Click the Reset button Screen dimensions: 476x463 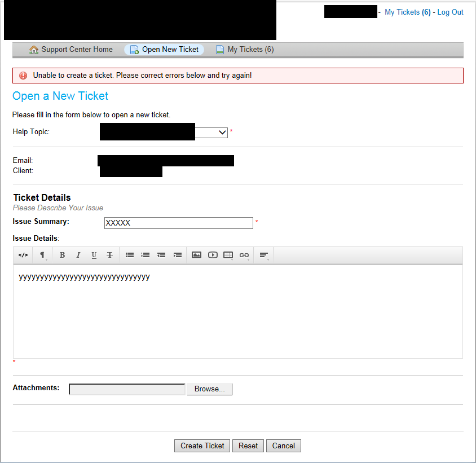(x=248, y=446)
